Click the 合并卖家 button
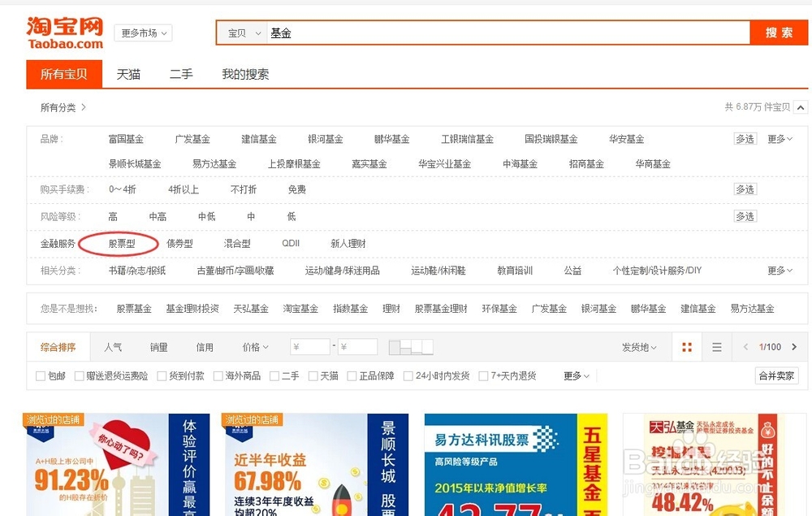 tap(776, 375)
